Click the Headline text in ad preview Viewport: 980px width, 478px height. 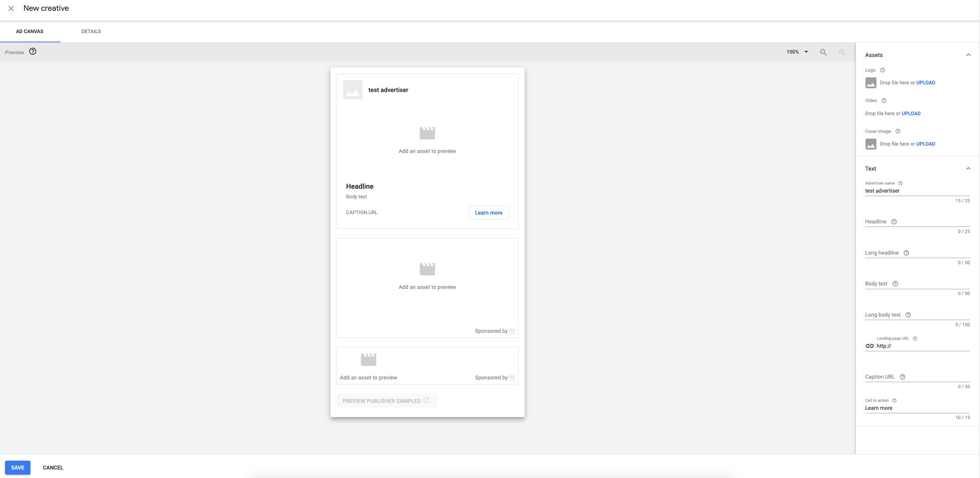360,186
